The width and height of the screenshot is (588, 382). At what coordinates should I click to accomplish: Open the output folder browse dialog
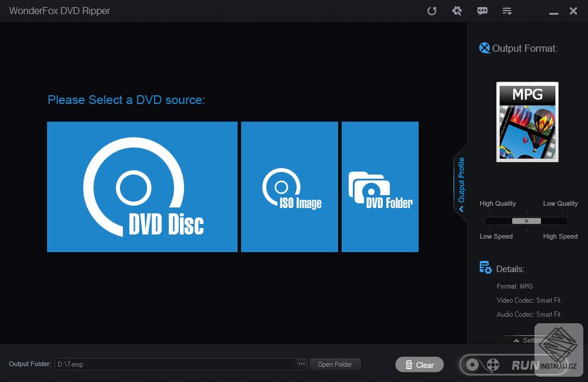click(300, 364)
